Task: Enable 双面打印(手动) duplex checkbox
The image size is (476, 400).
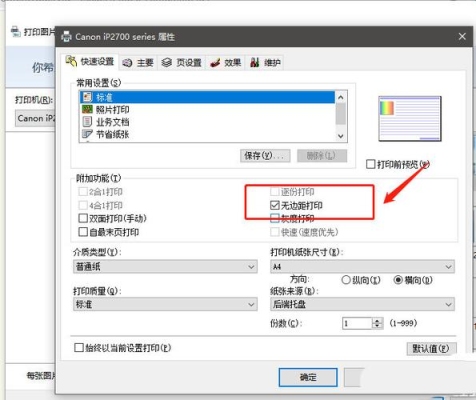Action: (x=83, y=218)
